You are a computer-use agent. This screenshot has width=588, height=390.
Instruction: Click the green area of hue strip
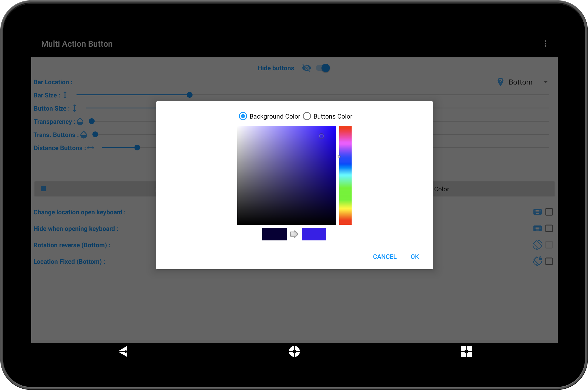coord(345,192)
